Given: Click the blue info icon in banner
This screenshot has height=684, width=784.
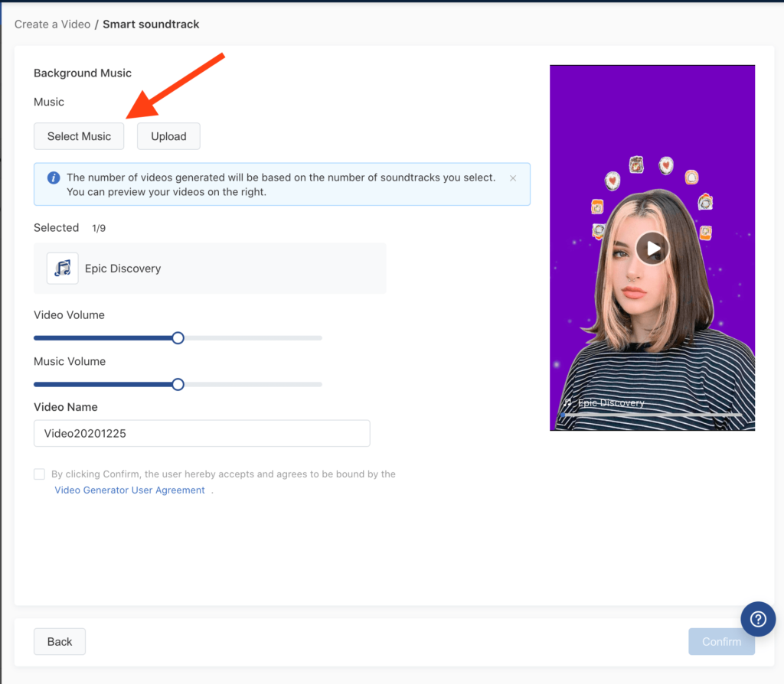Looking at the screenshot, I should click(x=54, y=178).
